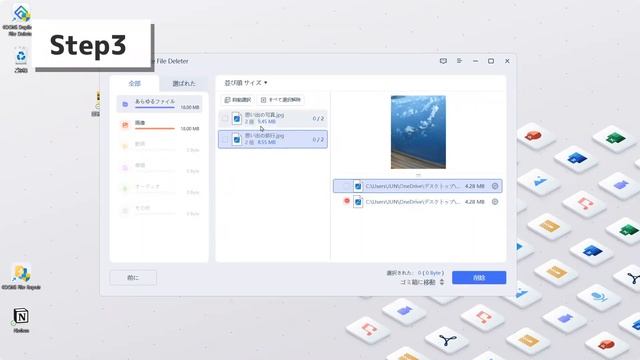Switch to the 選ばれた tab
Screen dimensions: 640x360
(x=184, y=83)
